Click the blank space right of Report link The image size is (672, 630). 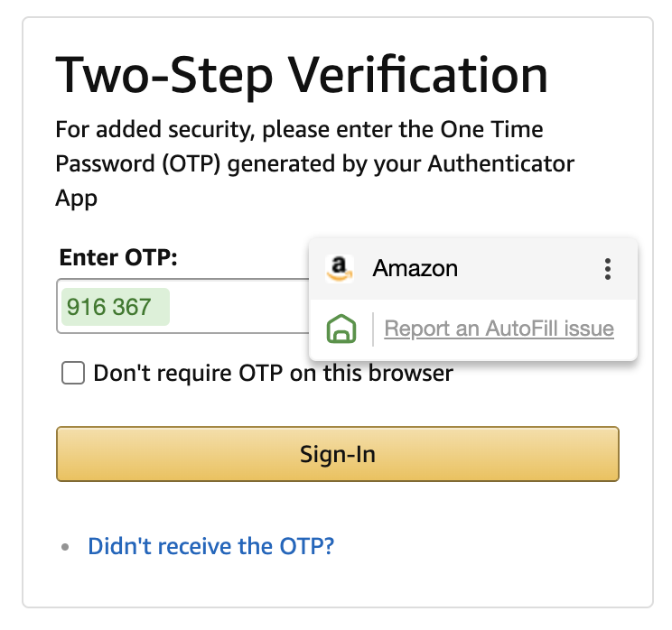pyautogui.click(x=626, y=329)
